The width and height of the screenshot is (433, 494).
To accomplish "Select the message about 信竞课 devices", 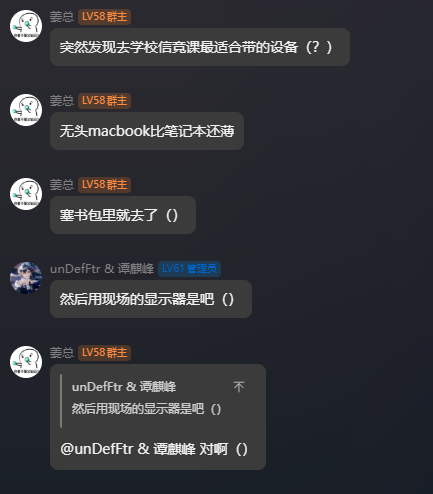I will click(x=200, y=47).
